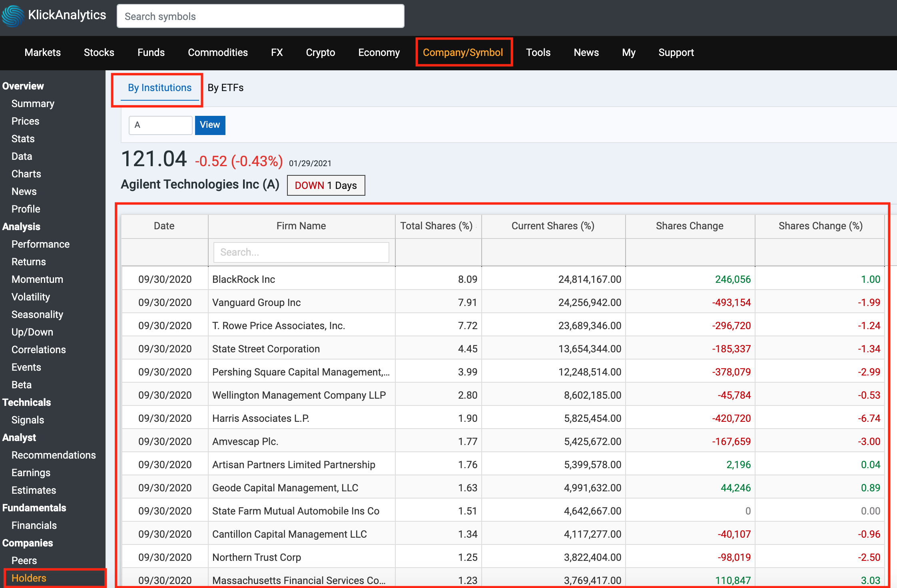Open Data in the sidebar
The height and width of the screenshot is (588, 897).
(22, 156)
